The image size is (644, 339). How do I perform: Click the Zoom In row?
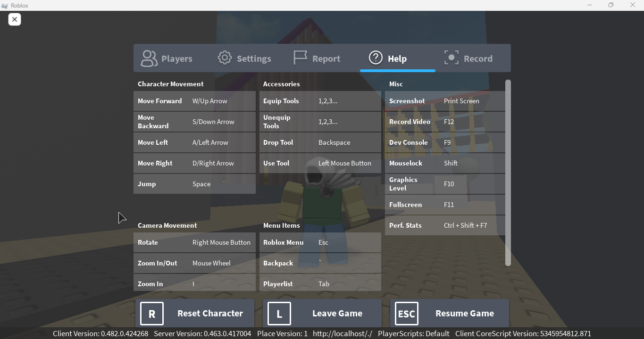pyautogui.click(x=194, y=283)
